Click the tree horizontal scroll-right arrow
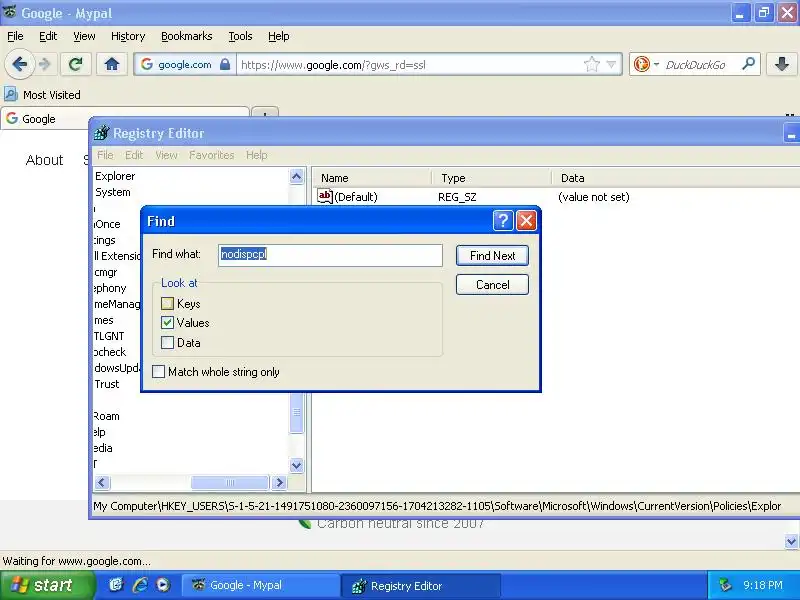The width and height of the screenshot is (800, 600). click(x=279, y=482)
